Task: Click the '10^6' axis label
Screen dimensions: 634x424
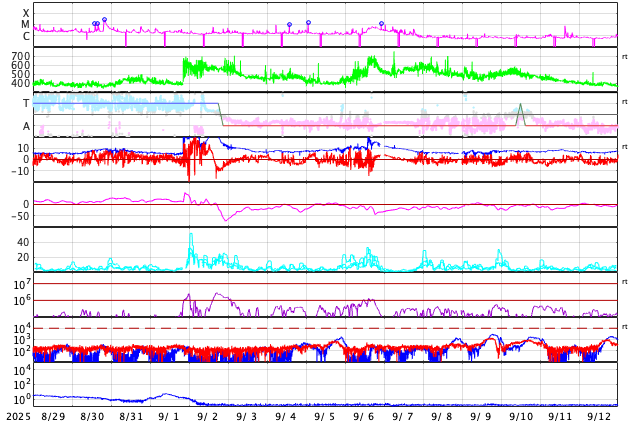Action: pos(21,301)
